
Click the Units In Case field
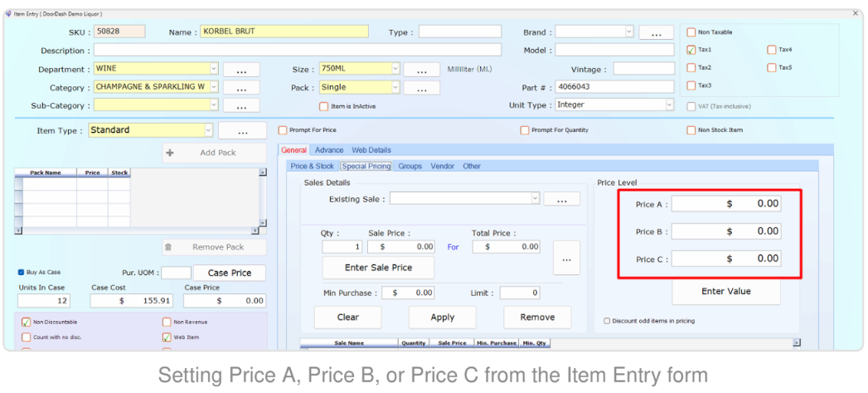44,301
